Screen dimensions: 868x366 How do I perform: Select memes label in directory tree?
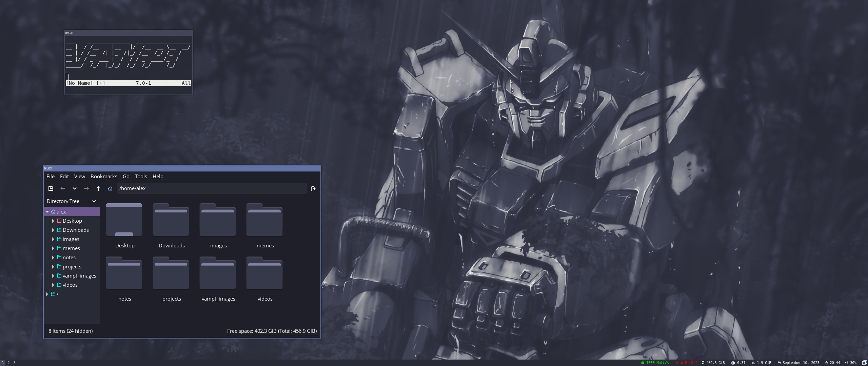pos(71,248)
